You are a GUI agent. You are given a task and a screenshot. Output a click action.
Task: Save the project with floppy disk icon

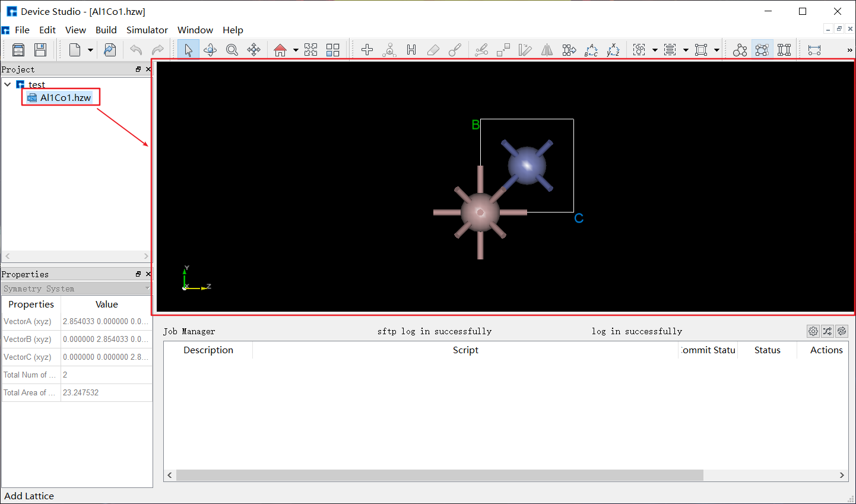[x=40, y=50]
